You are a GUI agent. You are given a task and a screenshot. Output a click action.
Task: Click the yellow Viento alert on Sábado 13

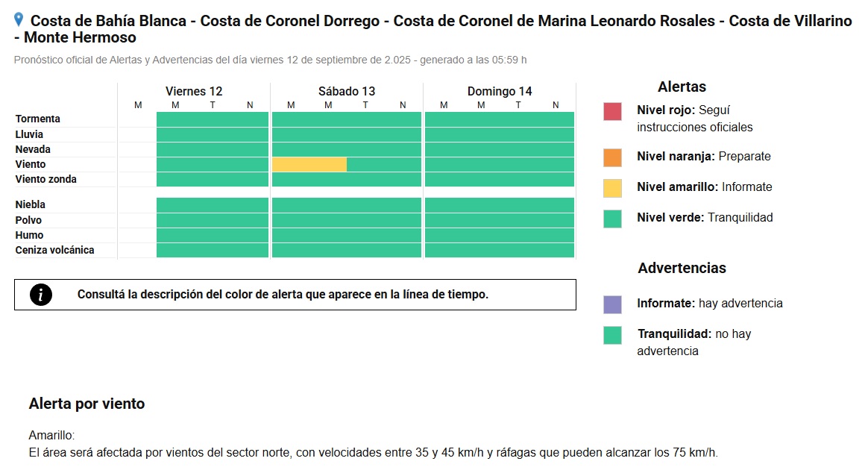(x=309, y=164)
